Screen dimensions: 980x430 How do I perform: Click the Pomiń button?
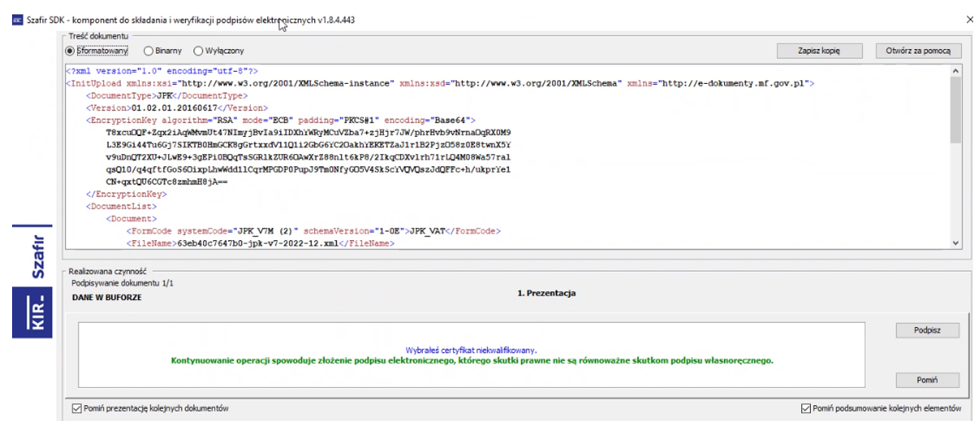926,379
